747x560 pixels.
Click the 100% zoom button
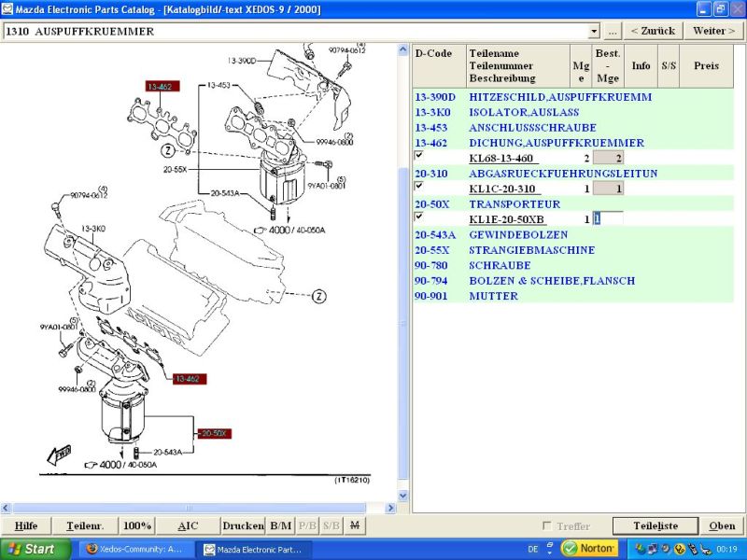(137, 525)
